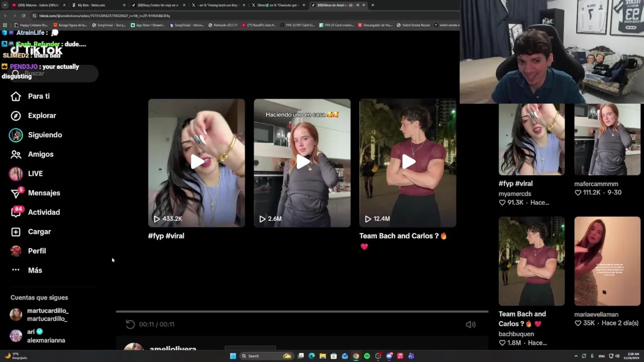Open the mafercammmm sidebar video thumbnail
The width and height of the screenshot is (644, 362).
pos(607,139)
